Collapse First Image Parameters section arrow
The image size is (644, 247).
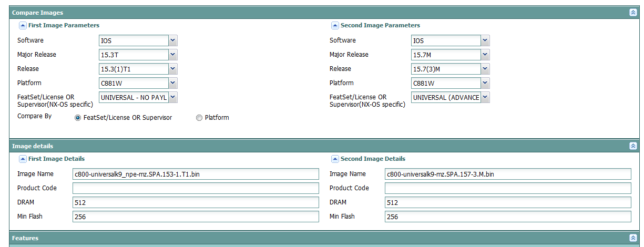point(23,25)
